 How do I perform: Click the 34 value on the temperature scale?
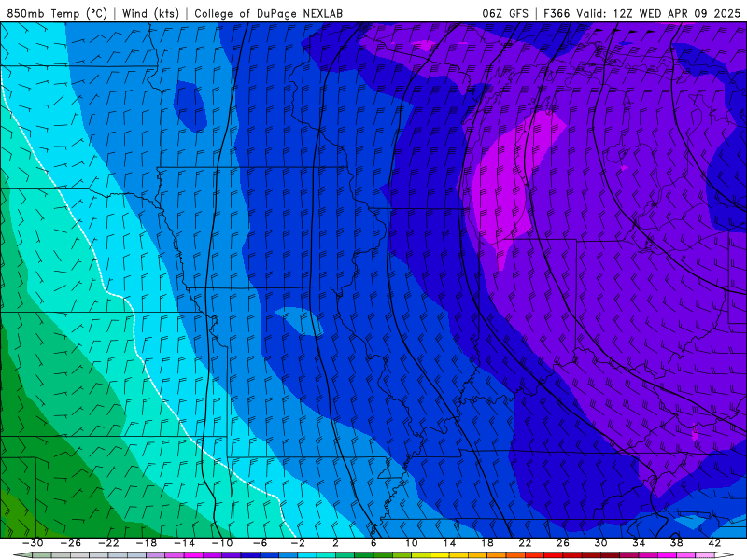point(639,543)
